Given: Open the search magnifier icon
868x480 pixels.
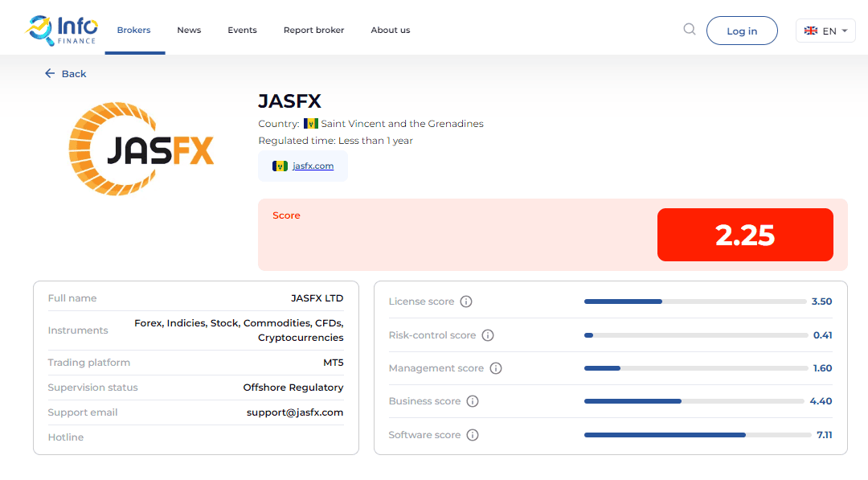Looking at the screenshot, I should point(690,29).
